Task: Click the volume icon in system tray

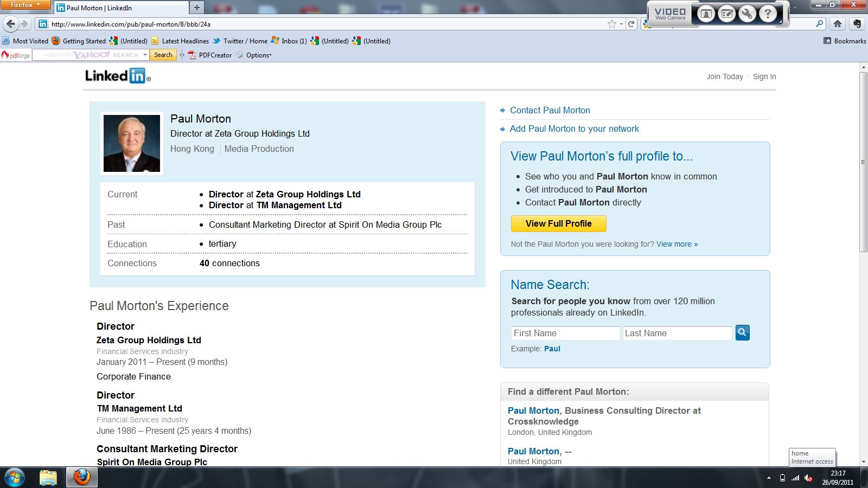Action: [x=808, y=478]
